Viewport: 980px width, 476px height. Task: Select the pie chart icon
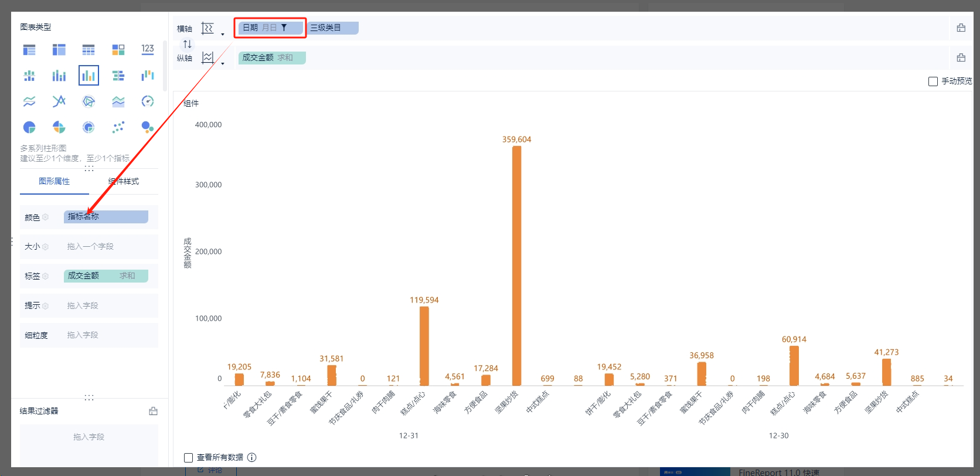(29, 127)
